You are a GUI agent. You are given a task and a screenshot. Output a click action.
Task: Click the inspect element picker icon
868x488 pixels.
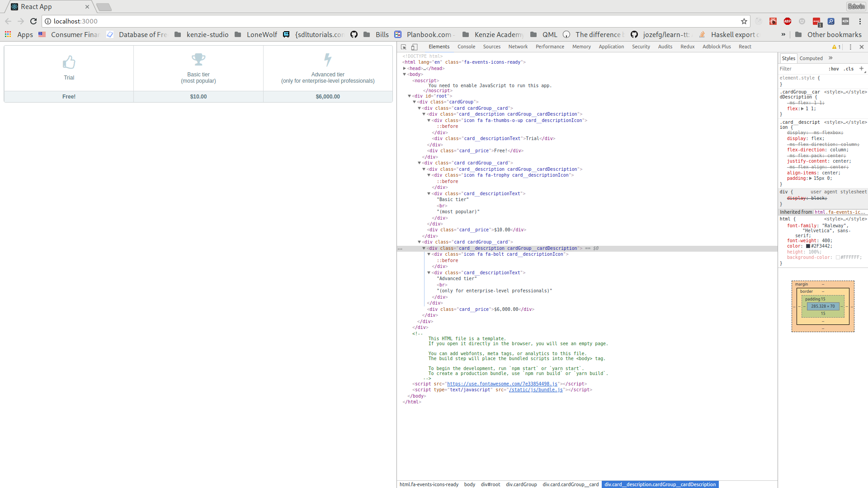[404, 47]
